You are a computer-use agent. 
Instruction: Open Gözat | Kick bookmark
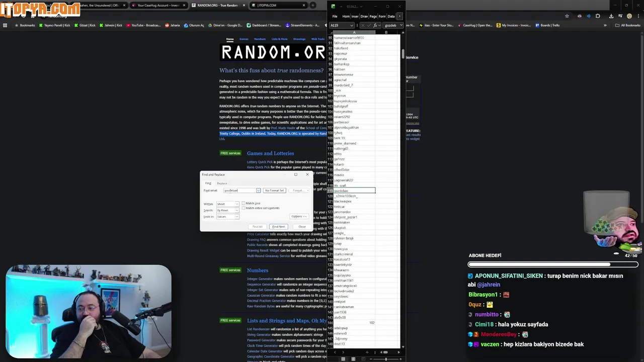tap(85, 25)
